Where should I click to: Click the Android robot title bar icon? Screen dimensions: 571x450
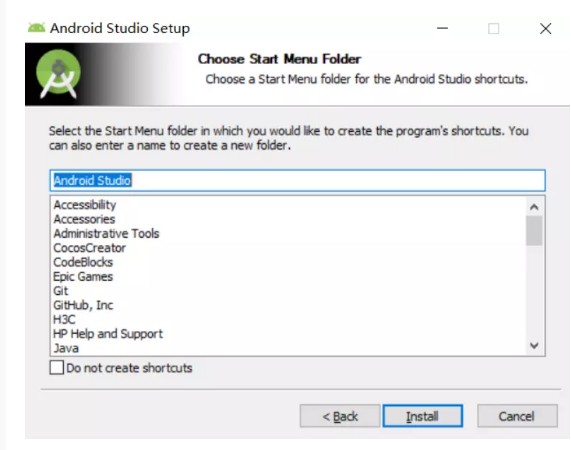(36, 28)
